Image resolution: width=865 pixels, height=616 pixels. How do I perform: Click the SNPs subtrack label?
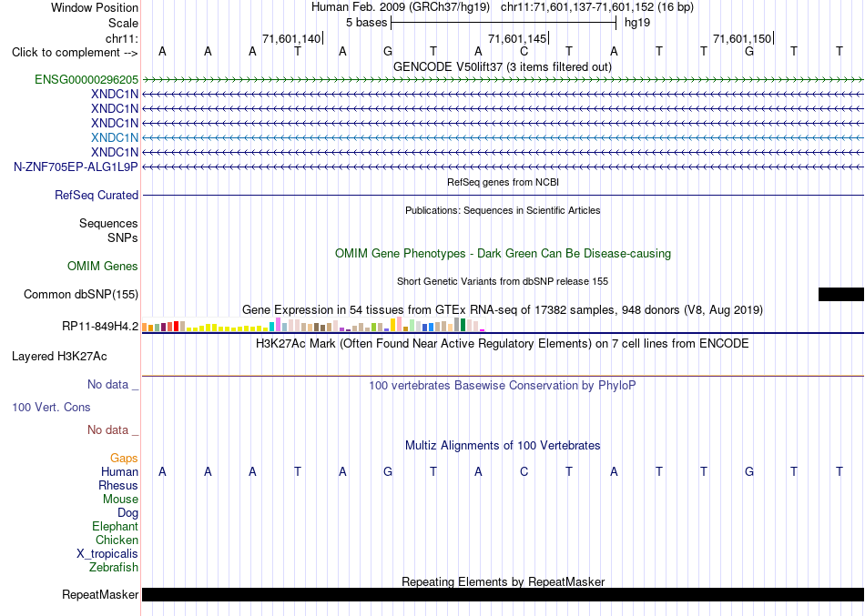(123, 237)
